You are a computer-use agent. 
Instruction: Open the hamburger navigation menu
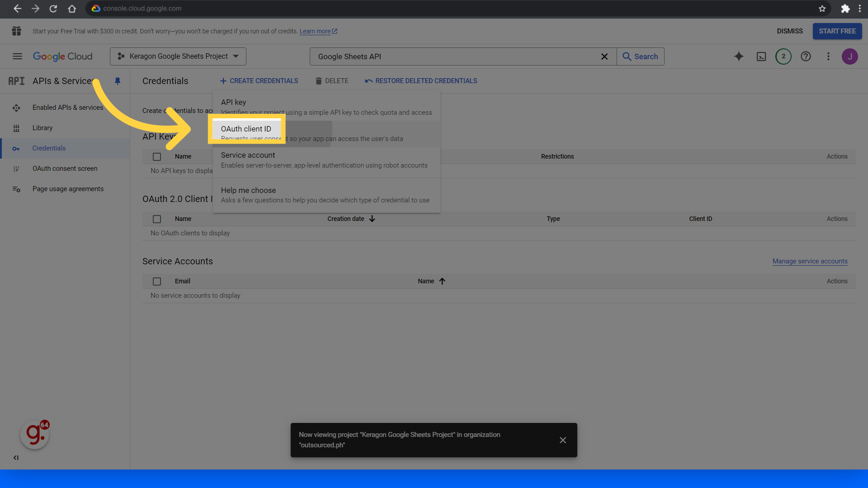pos(17,56)
